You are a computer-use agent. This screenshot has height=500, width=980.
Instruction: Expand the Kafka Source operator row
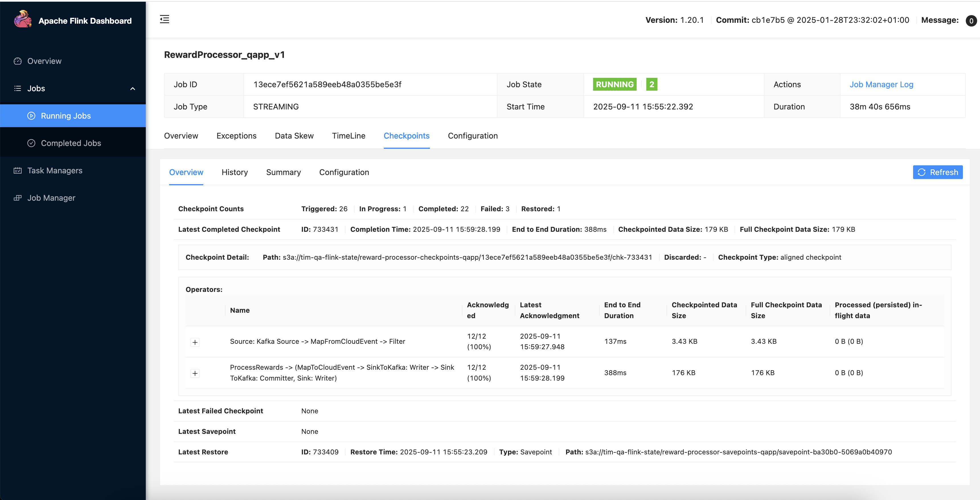point(195,342)
